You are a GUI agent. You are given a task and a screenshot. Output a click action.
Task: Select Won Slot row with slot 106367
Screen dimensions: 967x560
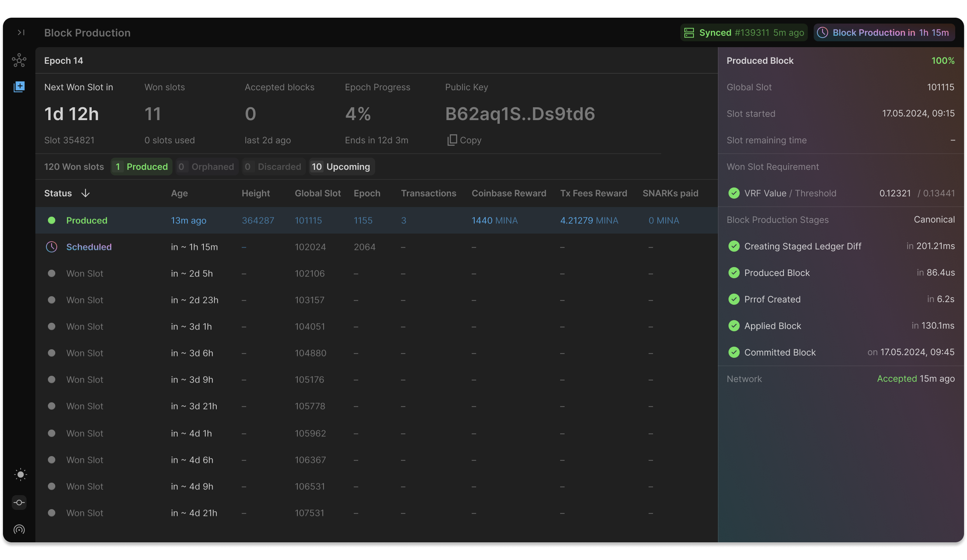[x=376, y=459]
